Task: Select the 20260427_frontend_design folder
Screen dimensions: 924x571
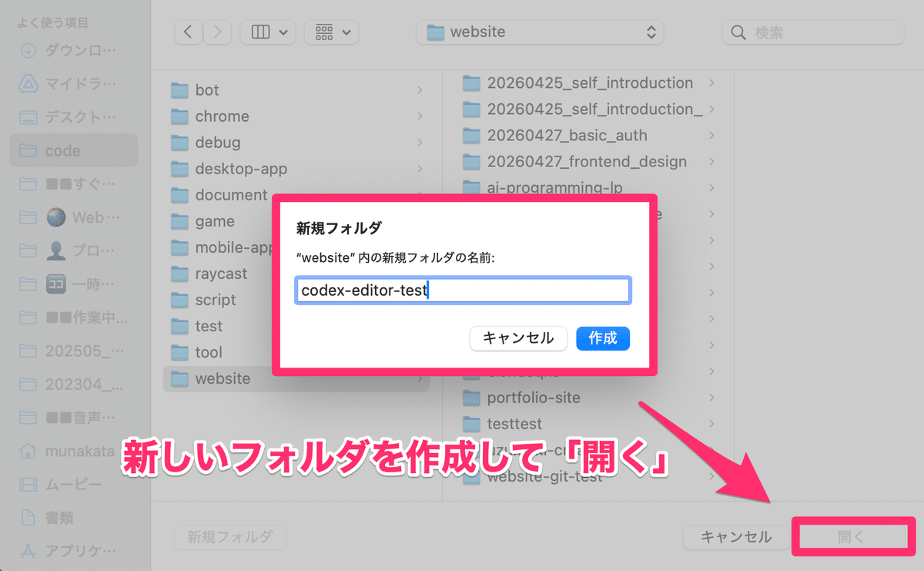Action: coord(590,162)
